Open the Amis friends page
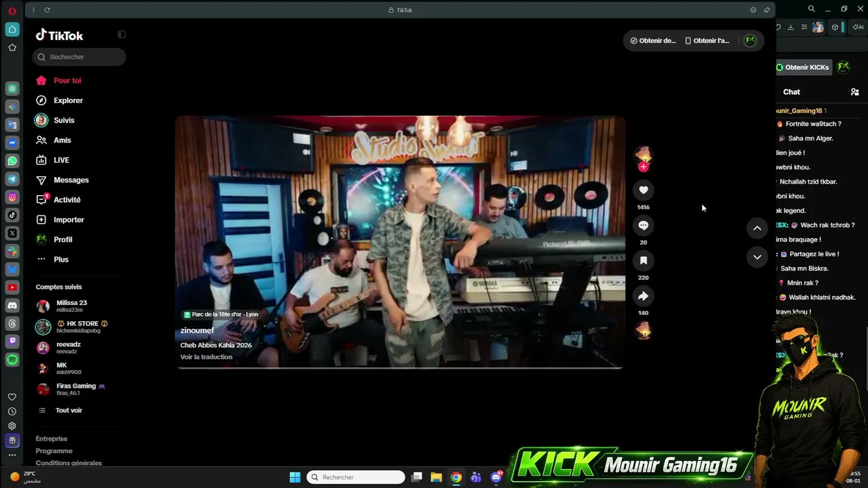The height and width of the screenshot is (488, 868). (x=54, y=140)
